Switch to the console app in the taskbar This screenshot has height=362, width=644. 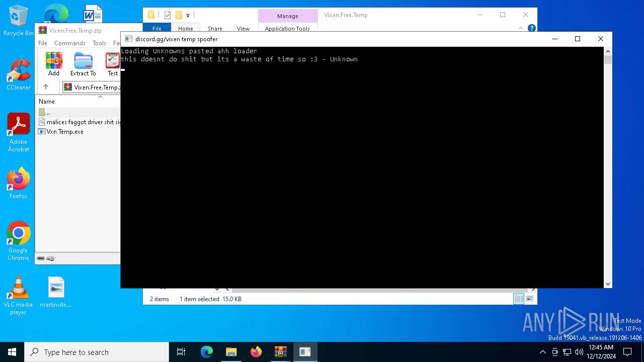[305, 352]
